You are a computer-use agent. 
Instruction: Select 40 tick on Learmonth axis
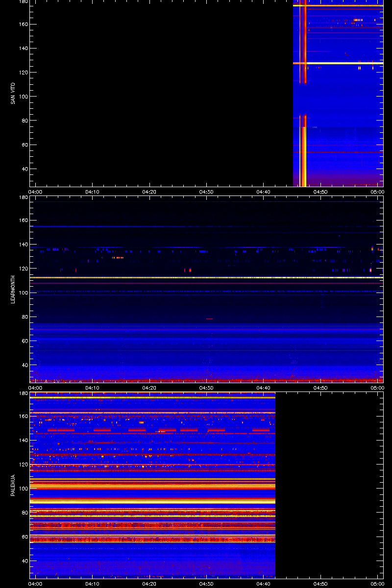24,365
